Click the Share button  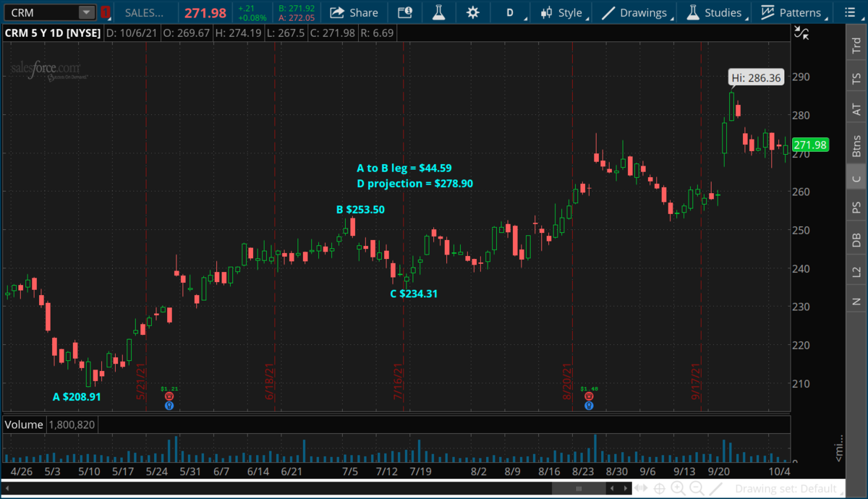click(354, 12)
